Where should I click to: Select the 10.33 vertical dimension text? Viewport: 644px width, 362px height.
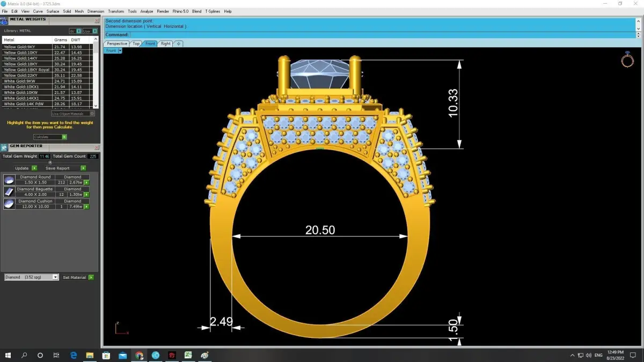tap(453, 103)
